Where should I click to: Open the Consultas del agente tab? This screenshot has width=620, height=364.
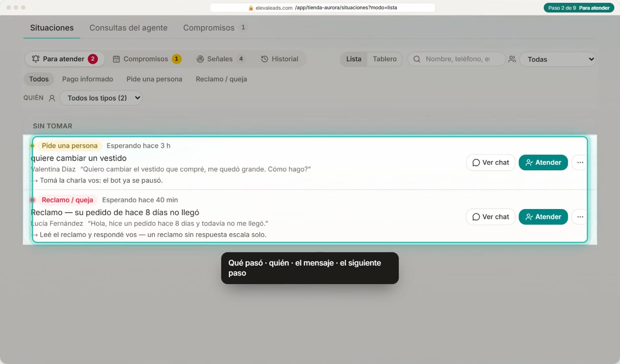128,27
